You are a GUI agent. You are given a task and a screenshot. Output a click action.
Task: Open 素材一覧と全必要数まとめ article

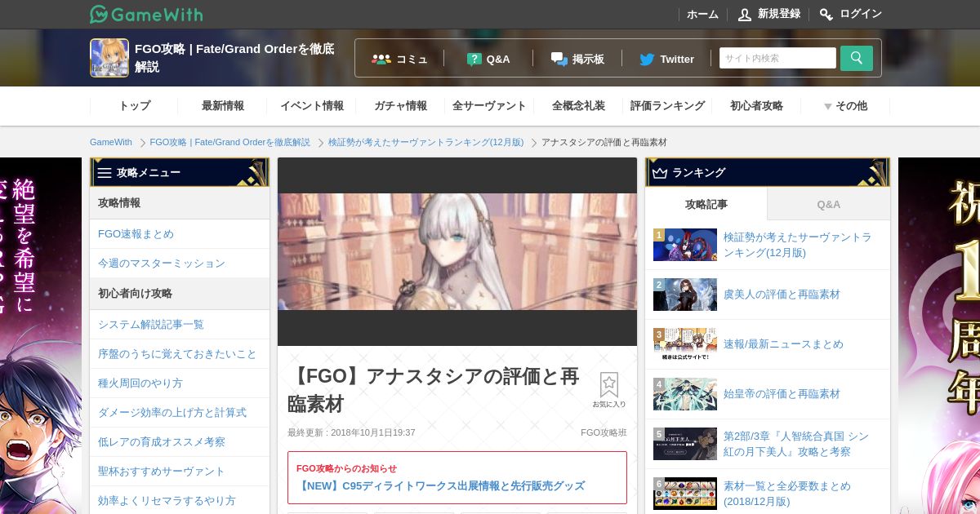click(787, 494)
